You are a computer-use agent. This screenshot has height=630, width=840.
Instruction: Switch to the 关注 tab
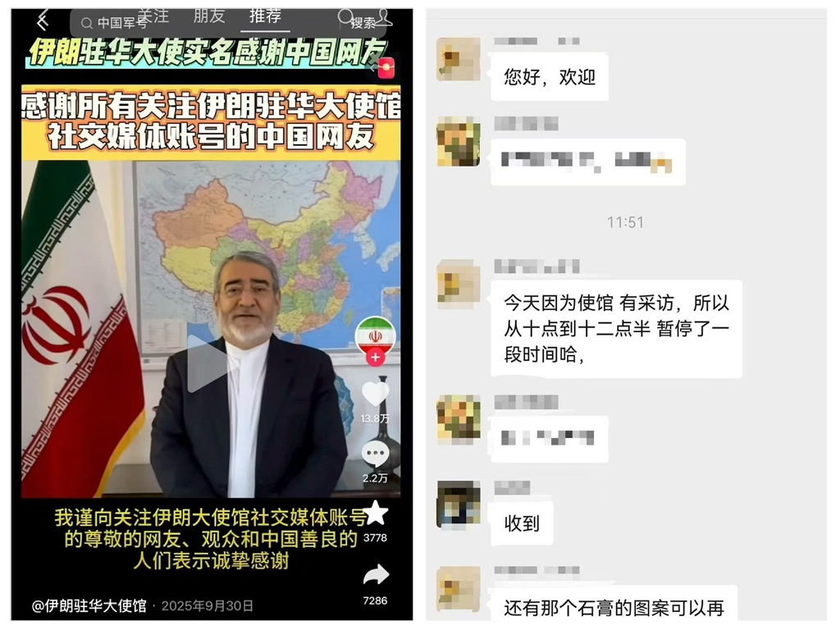click(153, 16)
